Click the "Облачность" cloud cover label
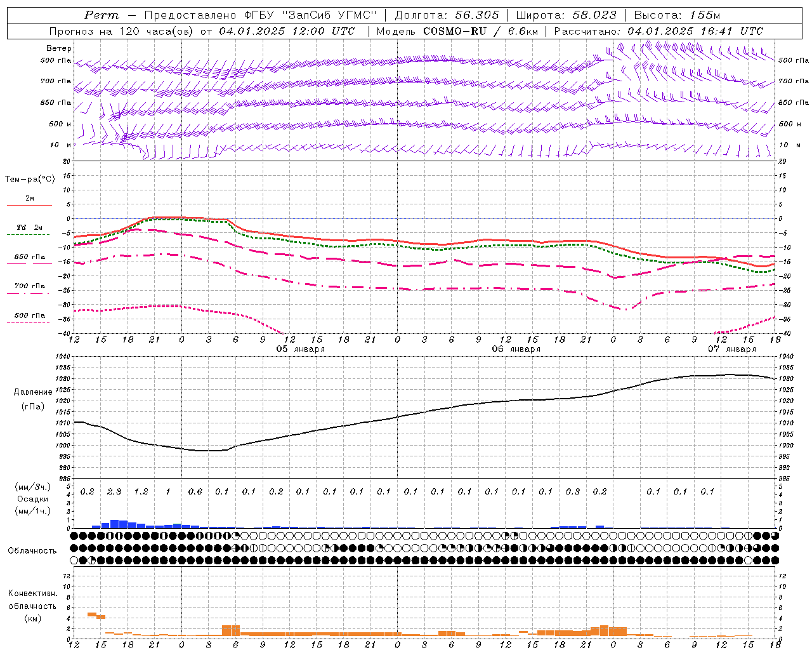Image resolution: width=812 pixels, height=650 pixels. click(x=32, y=550)
